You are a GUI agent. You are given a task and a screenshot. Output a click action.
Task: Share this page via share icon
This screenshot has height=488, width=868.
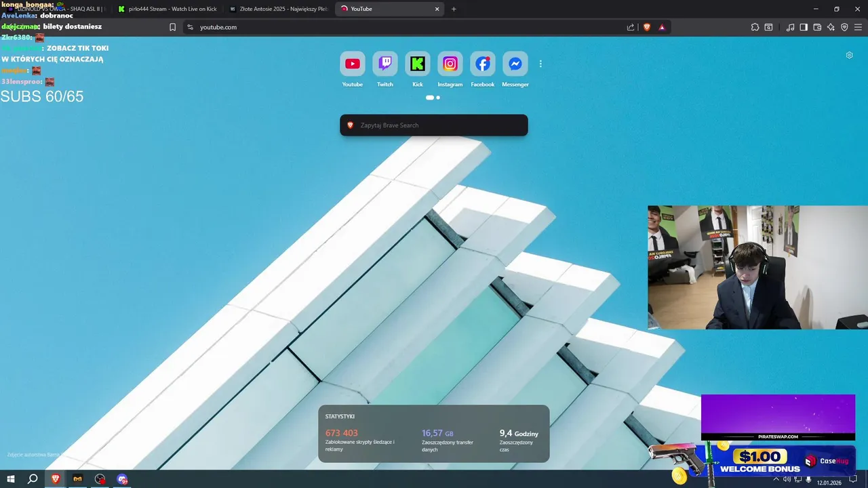[631, 27]
